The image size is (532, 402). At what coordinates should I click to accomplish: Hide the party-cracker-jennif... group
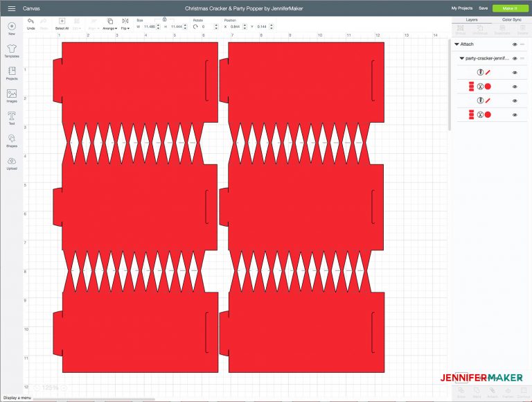(515, 58)
